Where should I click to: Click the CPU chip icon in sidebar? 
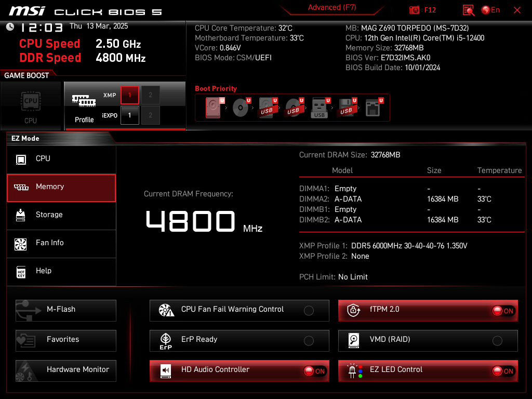pyautogui.click(x=21, y=159)
